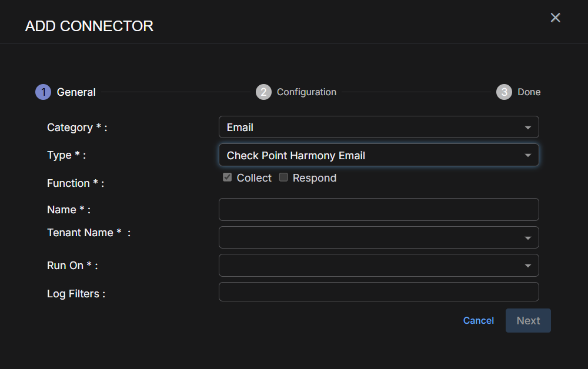Go to the Configuration step label
This screenshot has width=588, height=369.
[x=306, y=92]
